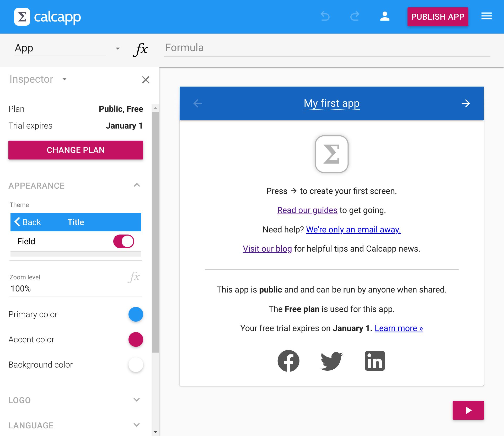The height and width of the screenshot is (436, 504).
Task: Redo the last action
Action: click(355, 16)
